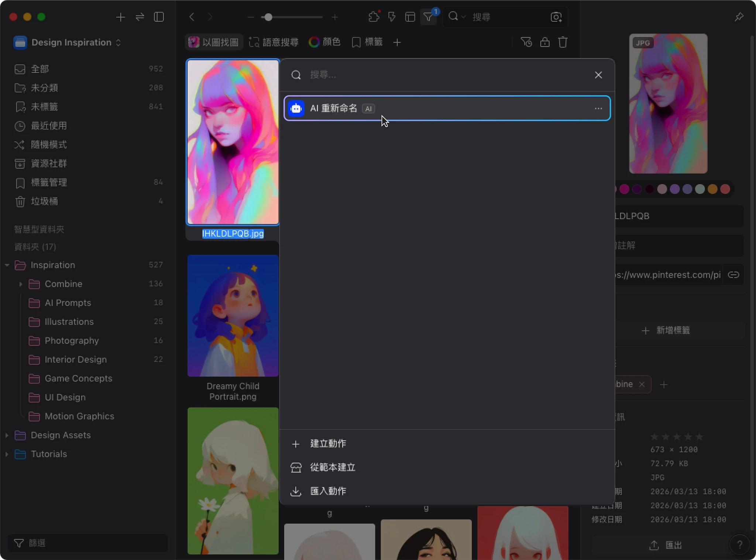This screenshot has width=756, height=560.
Task: Click the pin icon in inspector panel
Action: point(739,17)
